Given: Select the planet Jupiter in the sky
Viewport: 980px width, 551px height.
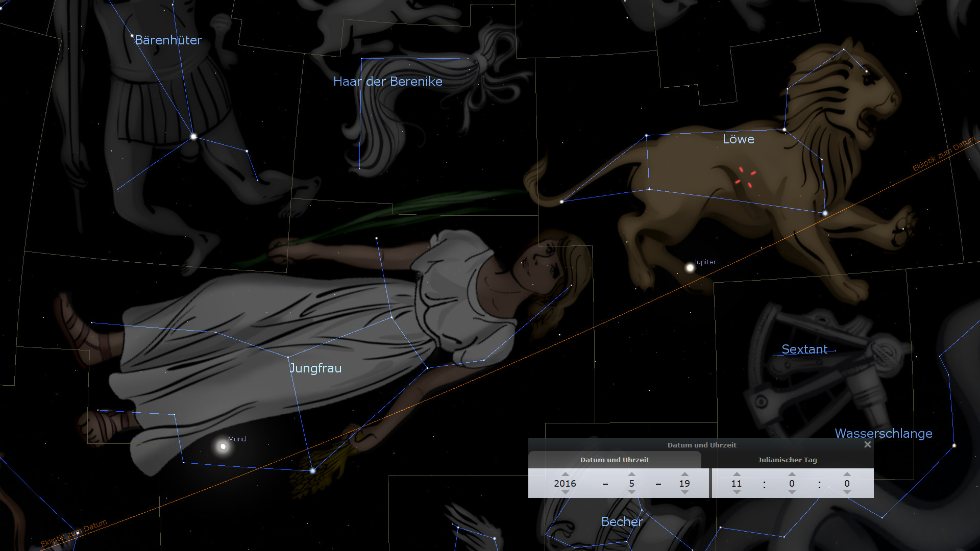Looking at the screenshot, I should (x=690, y=267).
